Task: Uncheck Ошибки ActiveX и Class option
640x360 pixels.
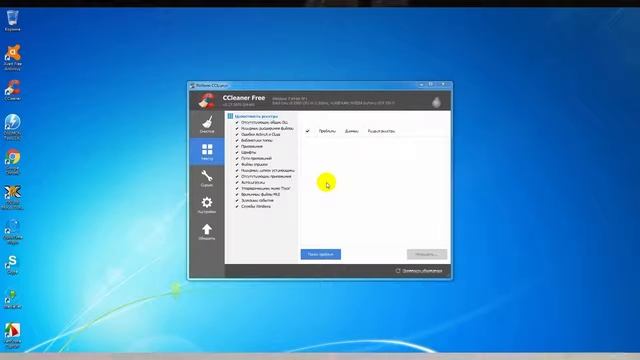Action: [x=237, y=134]
